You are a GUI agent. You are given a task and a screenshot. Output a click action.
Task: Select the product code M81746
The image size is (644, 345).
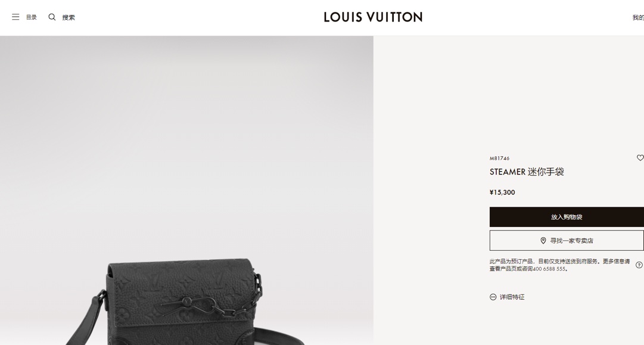pyautogui.click(x=499, y=158)
